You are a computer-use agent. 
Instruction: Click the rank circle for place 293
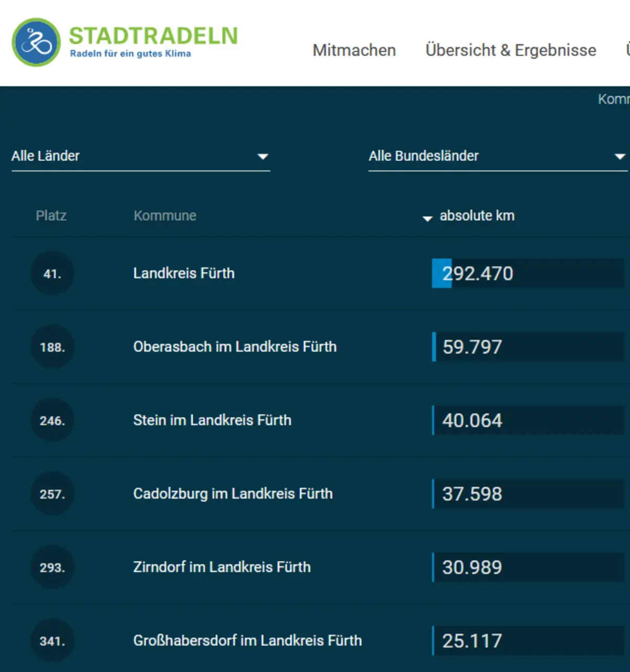coord(52,567)
